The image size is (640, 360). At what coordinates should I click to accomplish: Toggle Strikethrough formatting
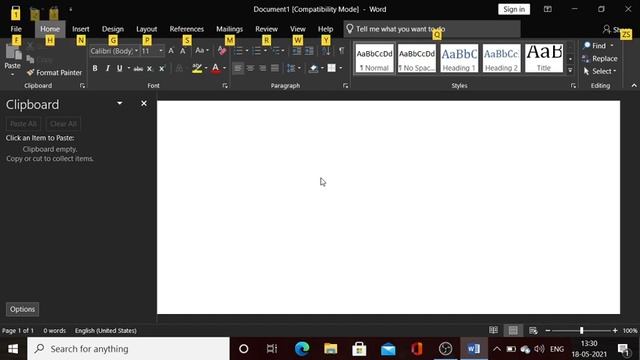coord(138,69)
